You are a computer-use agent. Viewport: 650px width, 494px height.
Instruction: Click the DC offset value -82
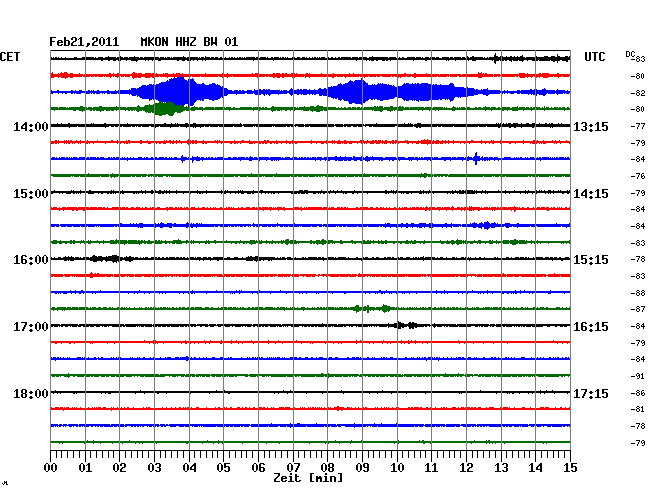click(638, 93)
